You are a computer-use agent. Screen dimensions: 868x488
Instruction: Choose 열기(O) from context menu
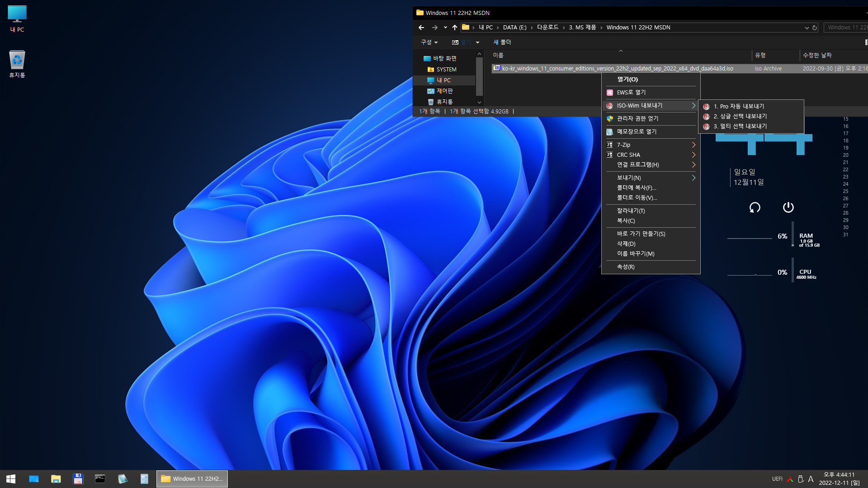pos(651,79)
